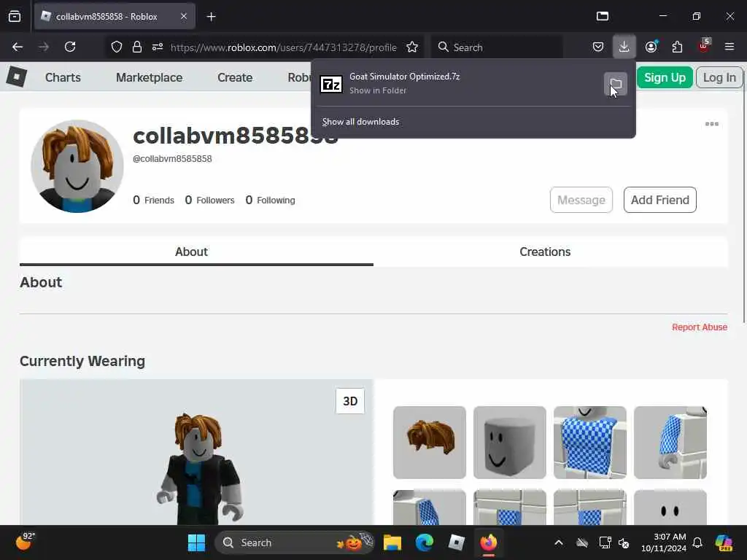View the 0 Followers count
The height and width of the screenshot is (560, 747).
click(209, 200)
